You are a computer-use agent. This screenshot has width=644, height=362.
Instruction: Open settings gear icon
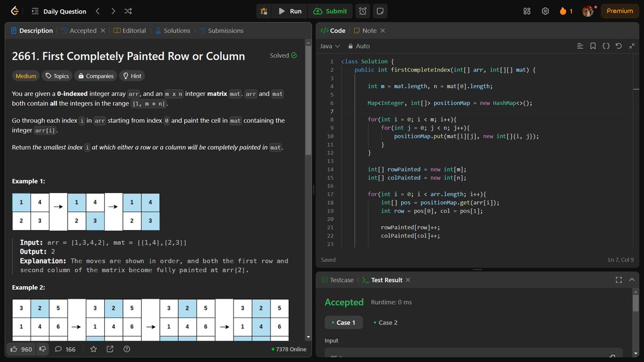pos(545,11)
